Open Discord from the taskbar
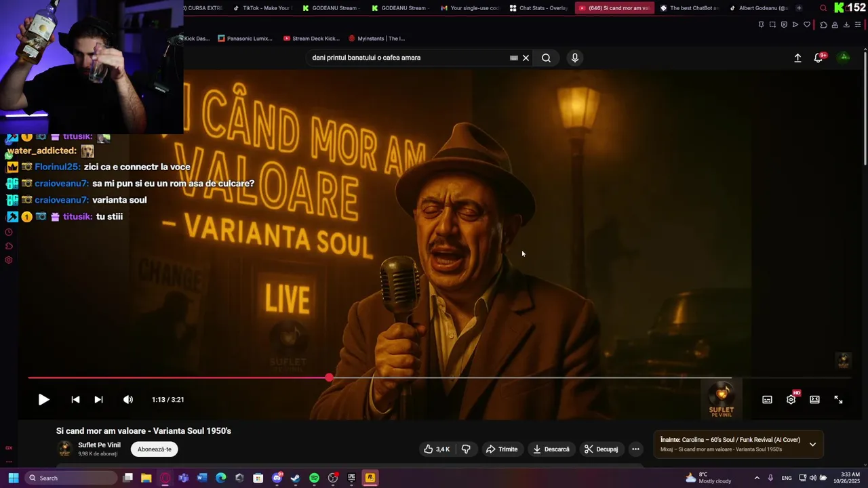This screenshot has width=868, height=488. pyautogui.click(x=277, y=478)
